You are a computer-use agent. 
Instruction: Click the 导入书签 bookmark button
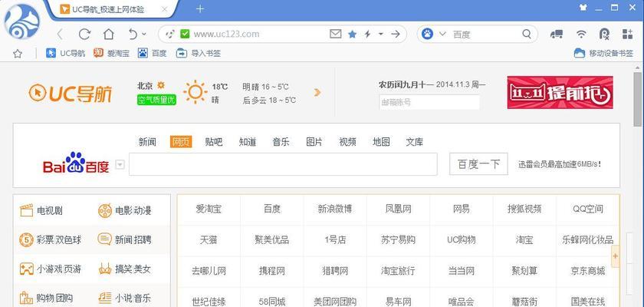[x=199, y=53]
